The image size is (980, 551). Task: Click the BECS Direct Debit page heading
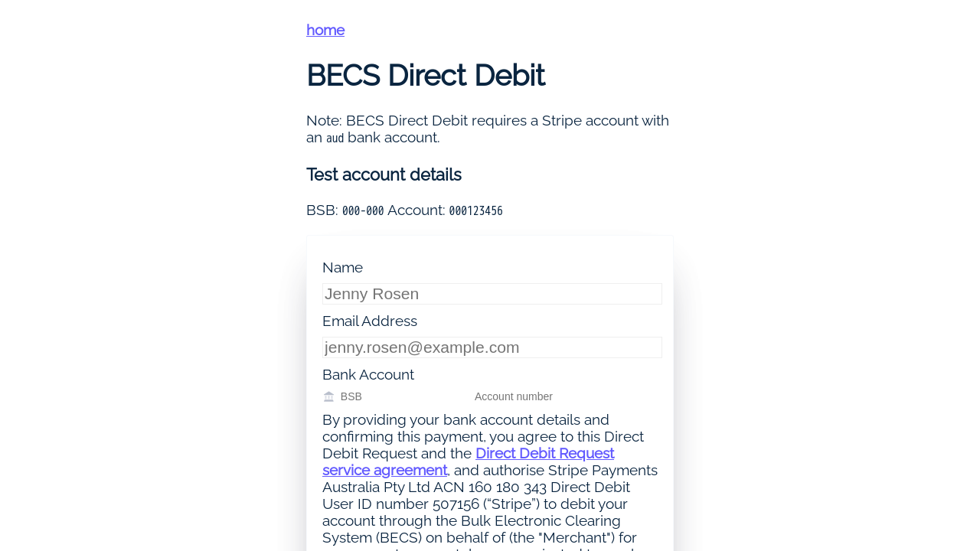[425, 75]
